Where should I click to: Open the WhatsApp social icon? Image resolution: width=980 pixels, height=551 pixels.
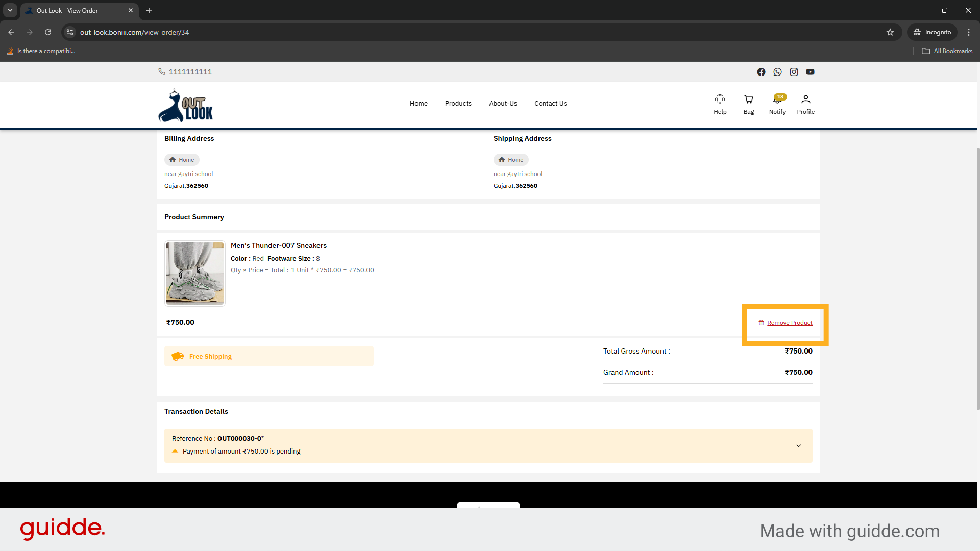pos(777,72)
